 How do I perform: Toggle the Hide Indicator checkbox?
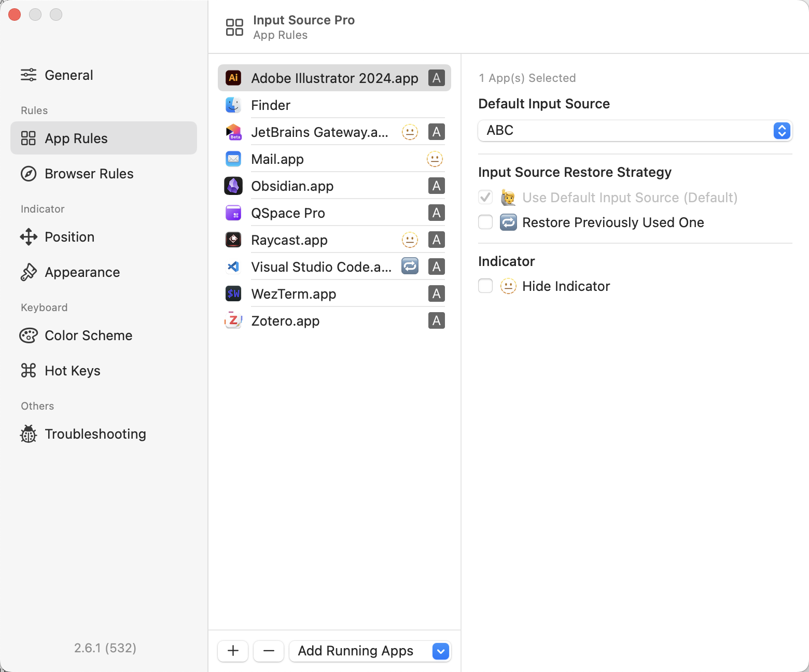click(x=485, y=286)
